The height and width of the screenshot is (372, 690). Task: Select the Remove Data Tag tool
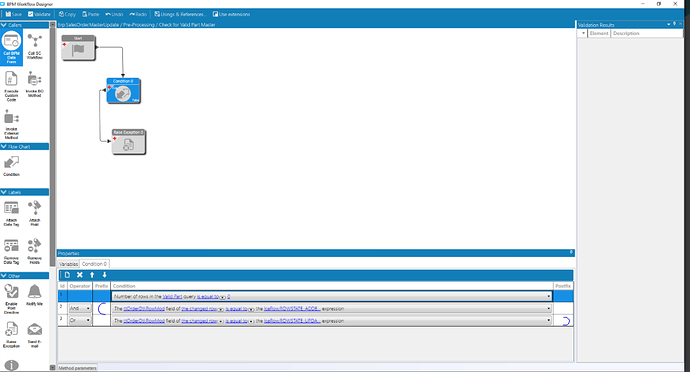11,251
